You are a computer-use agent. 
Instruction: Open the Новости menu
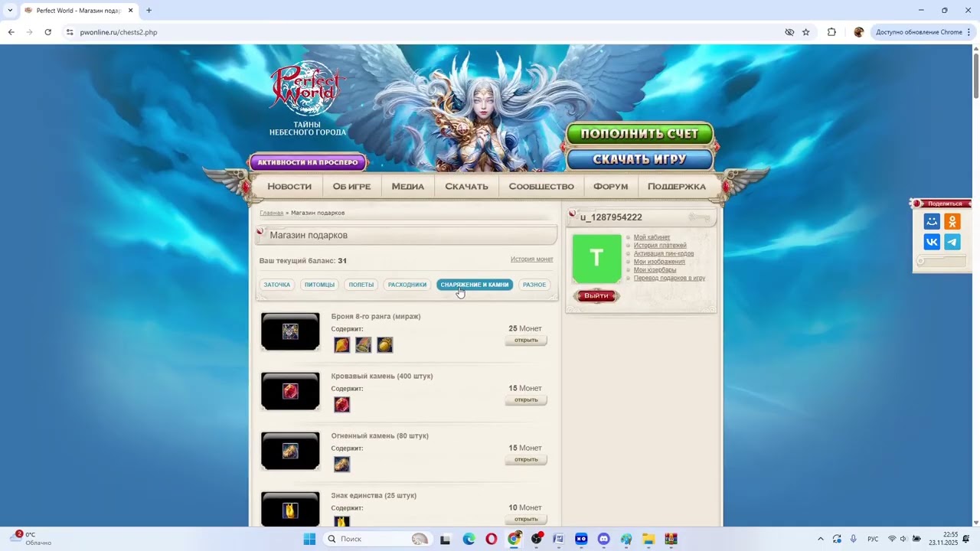point(289,186)
